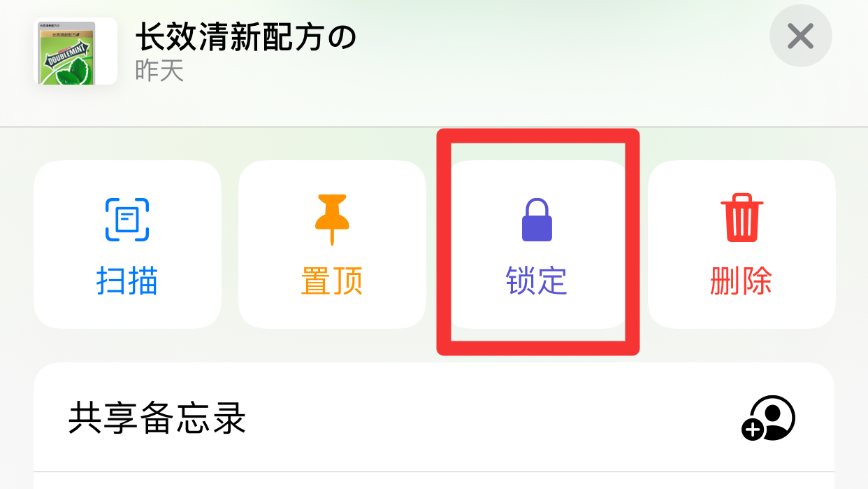Select the 删除 text label
868x489 pixels.
(742, 281)
